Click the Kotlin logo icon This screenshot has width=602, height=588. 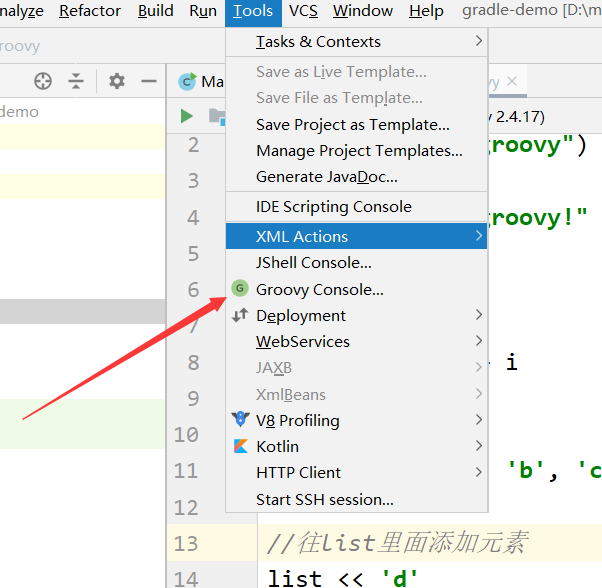pyautogui.click(x=240, y=446)
